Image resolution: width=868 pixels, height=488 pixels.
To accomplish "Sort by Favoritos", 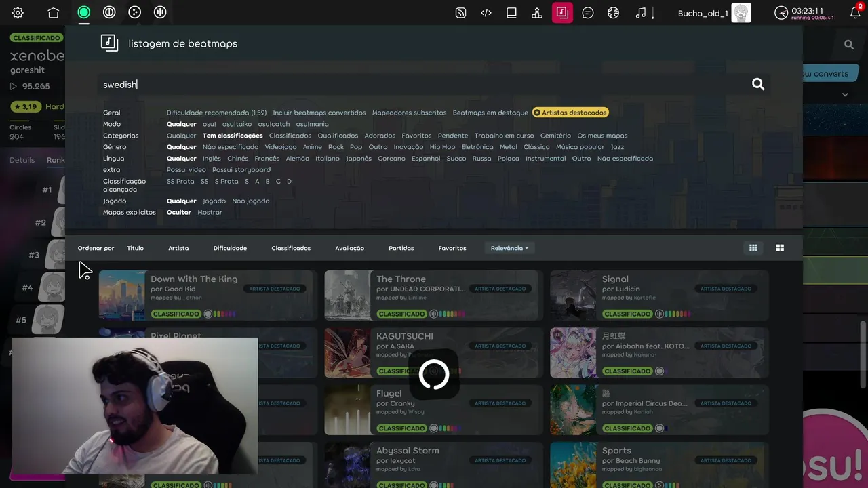I will click(x=452, y=248).
